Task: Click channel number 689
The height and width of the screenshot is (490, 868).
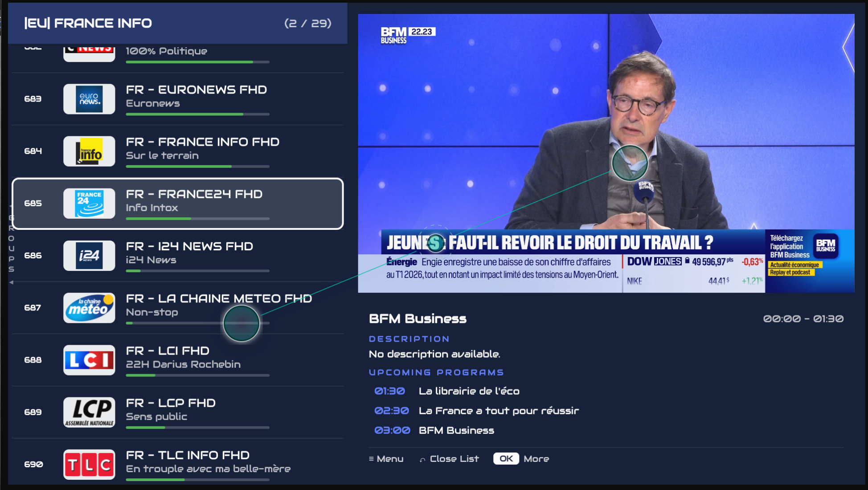Action: pos(33,412)
